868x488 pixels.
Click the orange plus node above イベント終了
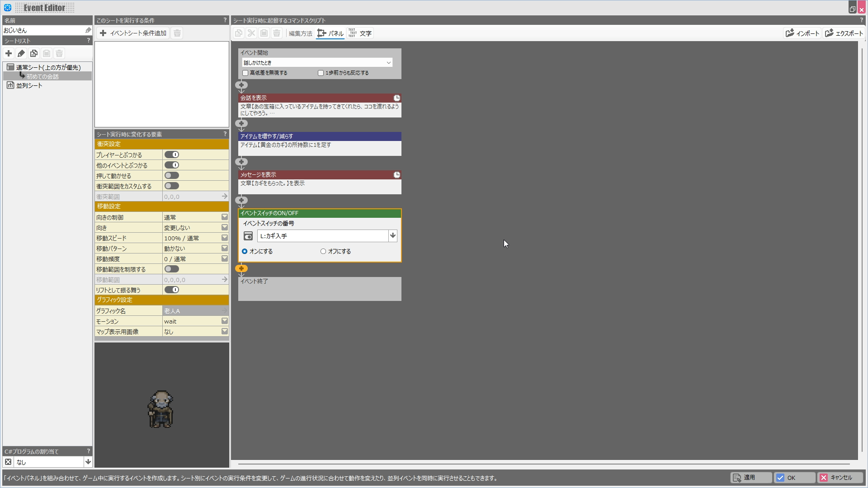click(241, 268)
